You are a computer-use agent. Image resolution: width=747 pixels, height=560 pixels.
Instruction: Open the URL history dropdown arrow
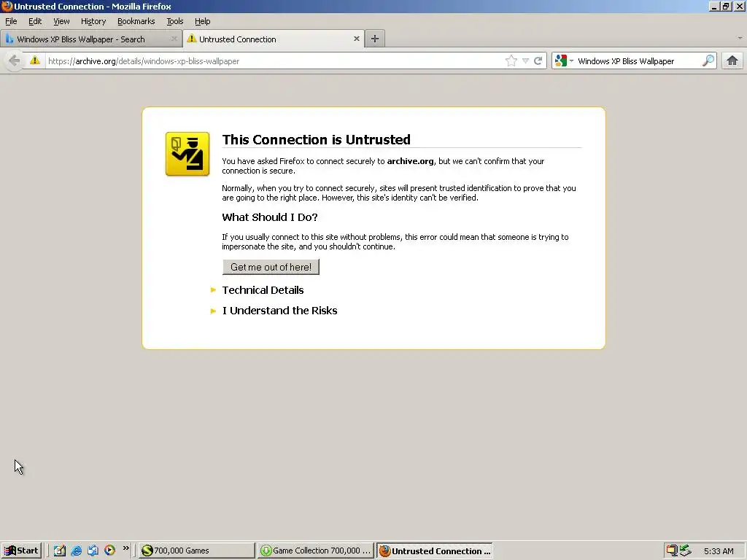click(525, 61)
